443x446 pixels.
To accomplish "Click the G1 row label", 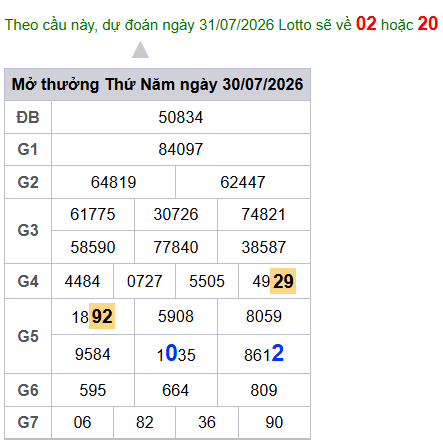I will 28,149.
